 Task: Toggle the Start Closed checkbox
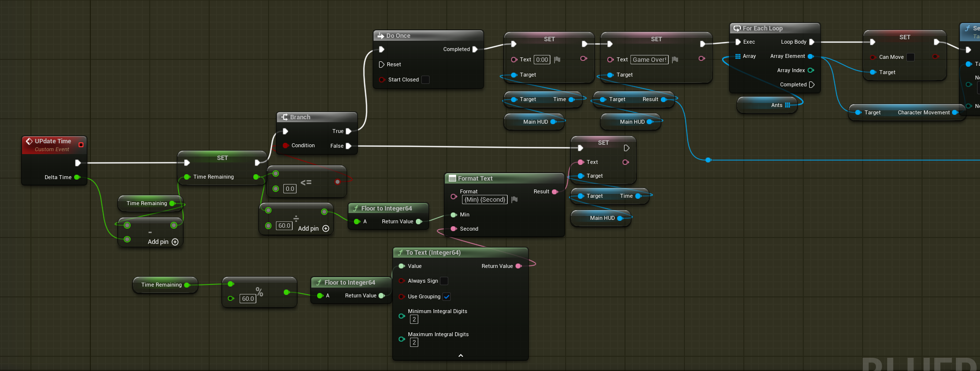click(x=425, y=79)
